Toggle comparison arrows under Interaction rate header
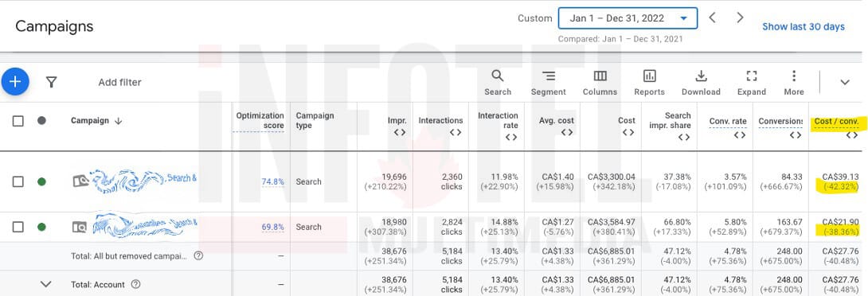The width and height of the screenshot is (868, 296). click(511, 137)
